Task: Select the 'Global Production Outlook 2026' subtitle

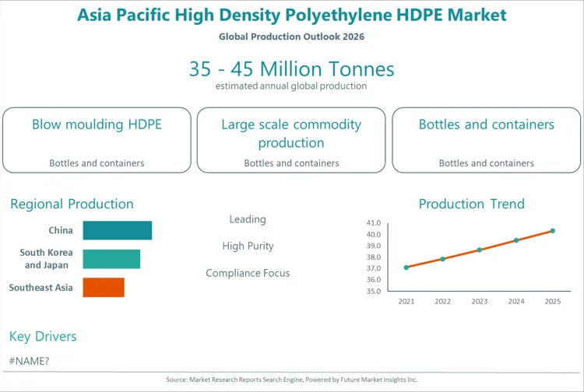Action: coord(292,37)
